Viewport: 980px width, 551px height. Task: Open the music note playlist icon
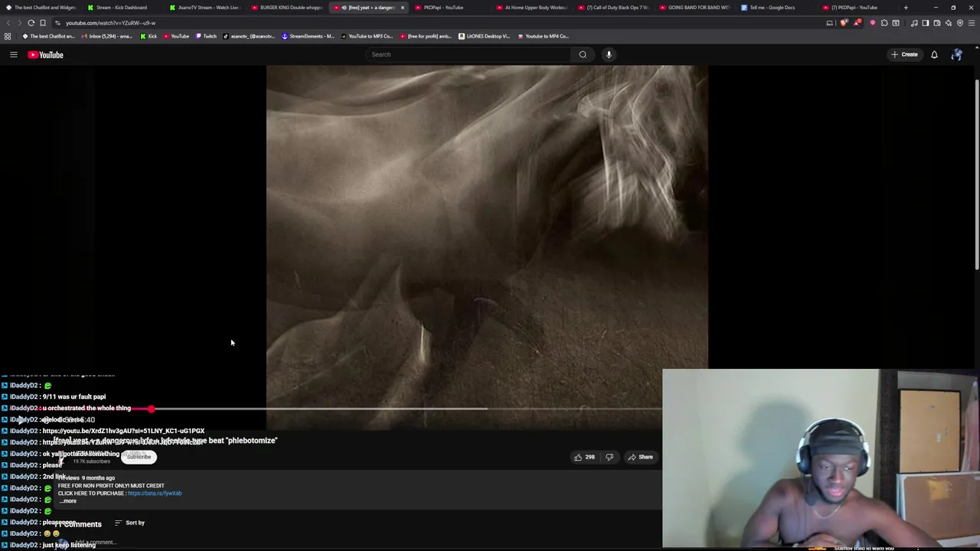(914, 23)
